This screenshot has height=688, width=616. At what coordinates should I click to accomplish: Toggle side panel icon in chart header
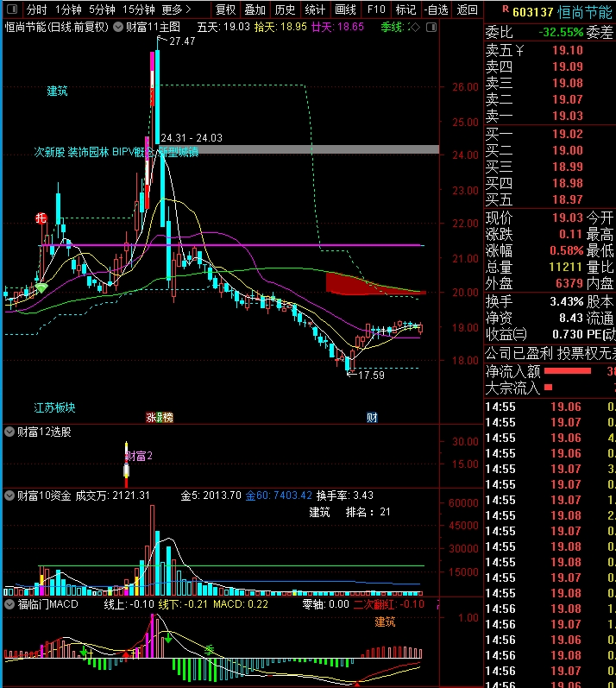431,28
